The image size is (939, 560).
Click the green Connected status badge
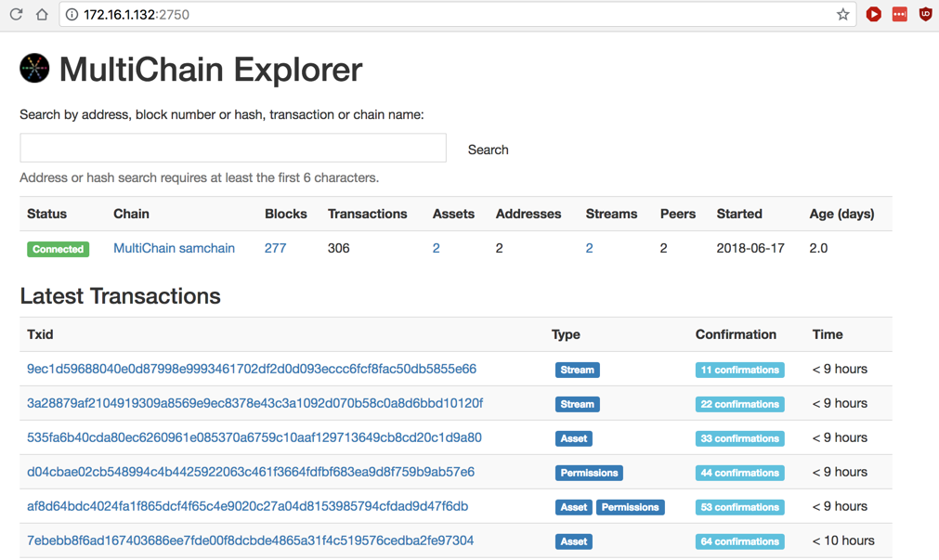[x=58, y=250]
